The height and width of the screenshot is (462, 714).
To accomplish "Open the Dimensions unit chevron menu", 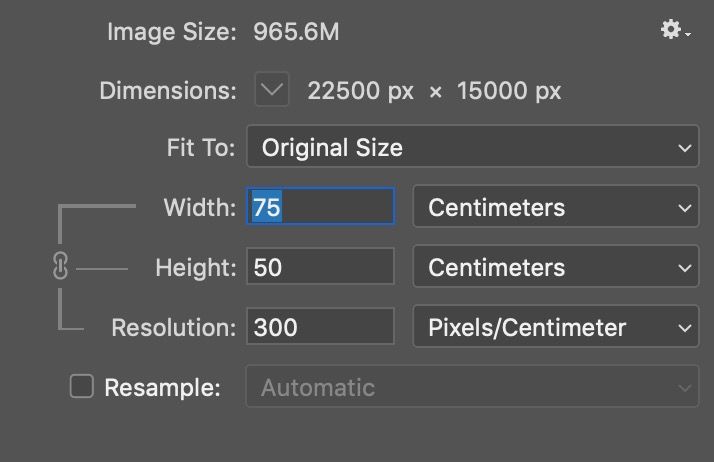I will [x=271, y=91].
